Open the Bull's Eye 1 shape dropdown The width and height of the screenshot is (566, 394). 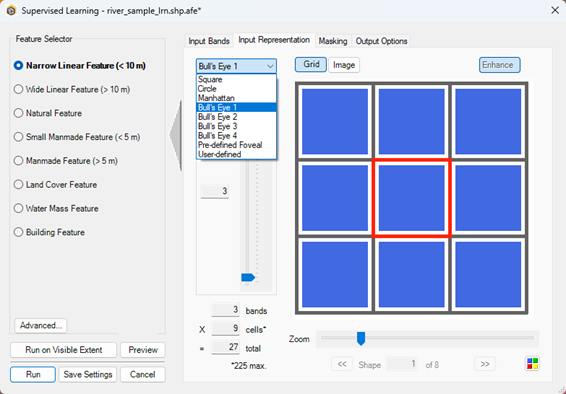click(x=236, y=66)
